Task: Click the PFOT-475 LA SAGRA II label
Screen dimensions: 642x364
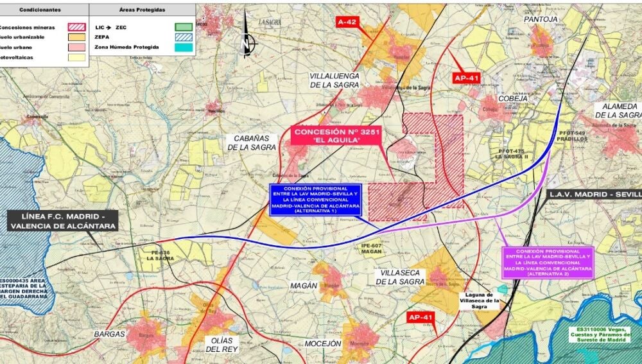Action: [x=512, y=154]
